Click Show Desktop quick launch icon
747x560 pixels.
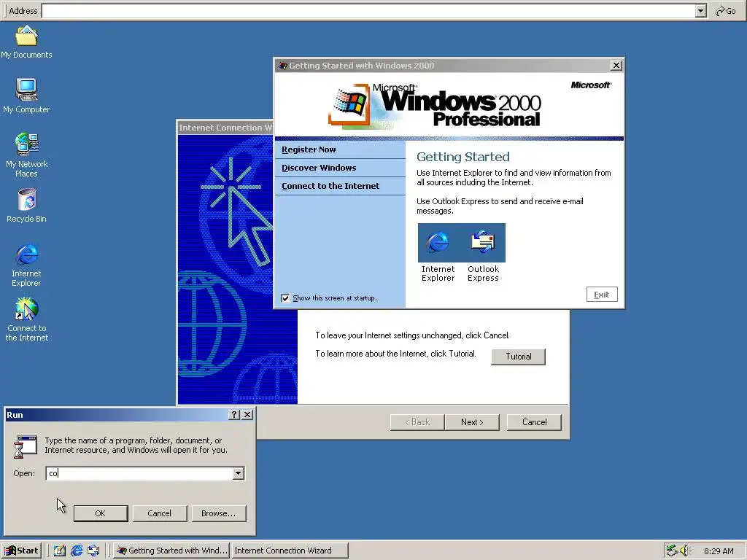coord(60,551)
